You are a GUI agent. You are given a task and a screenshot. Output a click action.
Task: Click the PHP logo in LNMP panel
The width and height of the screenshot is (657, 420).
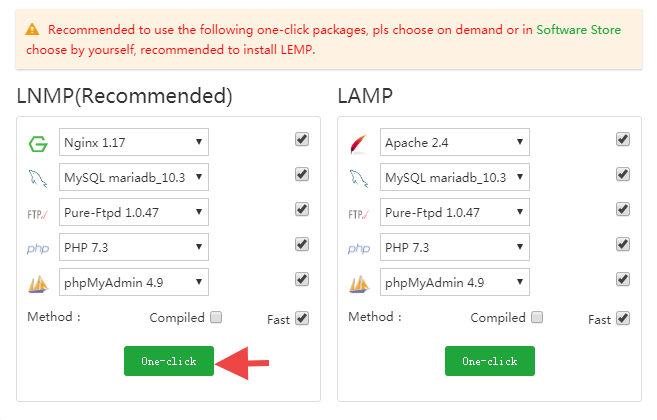[38, 249]
